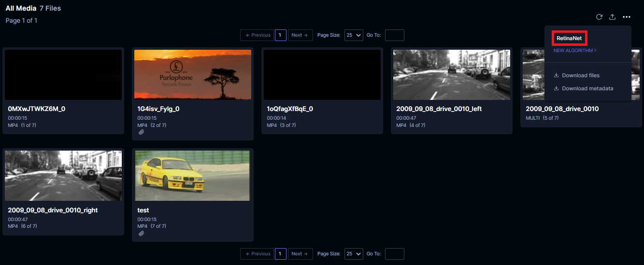
Task: Click the MP4 (7 of 7) label
Action: 152,226
